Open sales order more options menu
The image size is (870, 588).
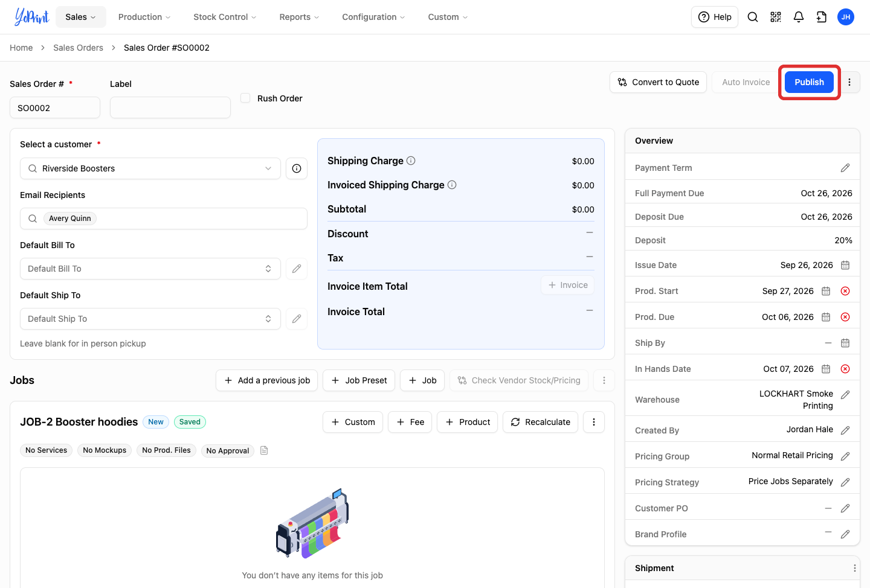(x=849, y=82)
